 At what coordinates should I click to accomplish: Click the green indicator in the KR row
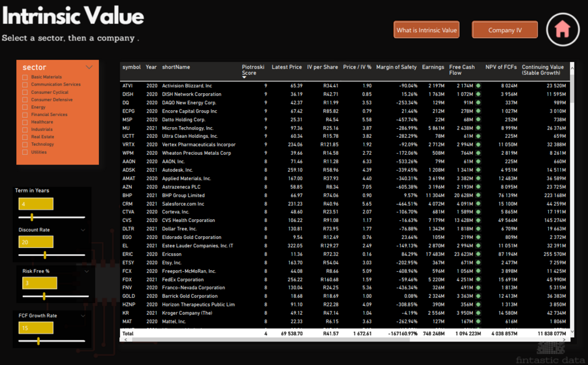click(478, 313)
